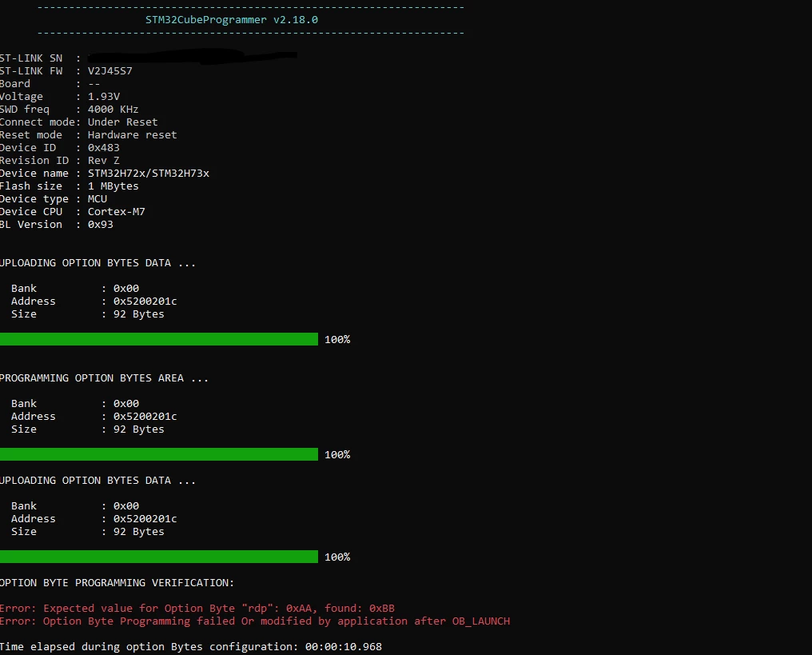Click the Voltage value 1.93V
The width and height of the screenshot is (812, 655).
104,97
